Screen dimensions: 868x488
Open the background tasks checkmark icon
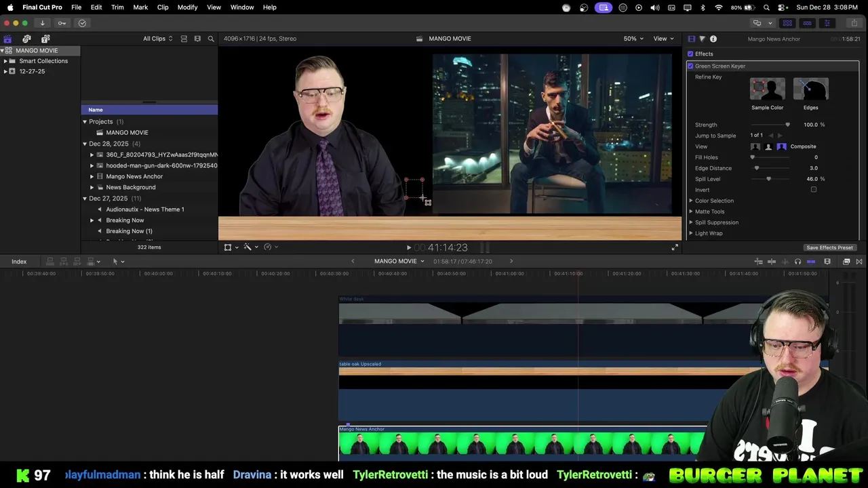pyautogui.click(x=82, y=23)
